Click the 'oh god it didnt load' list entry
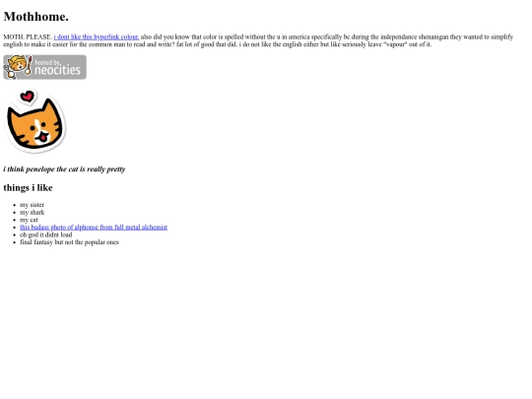 point(46,234)
